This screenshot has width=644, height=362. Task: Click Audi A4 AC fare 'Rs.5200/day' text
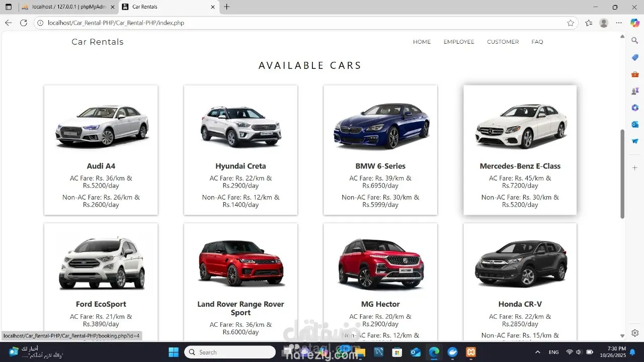[101, 186]
